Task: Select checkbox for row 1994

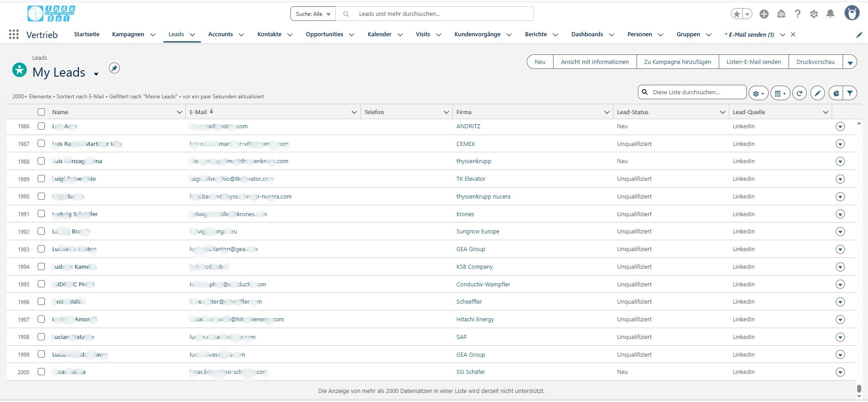Action: click(41, 266)
